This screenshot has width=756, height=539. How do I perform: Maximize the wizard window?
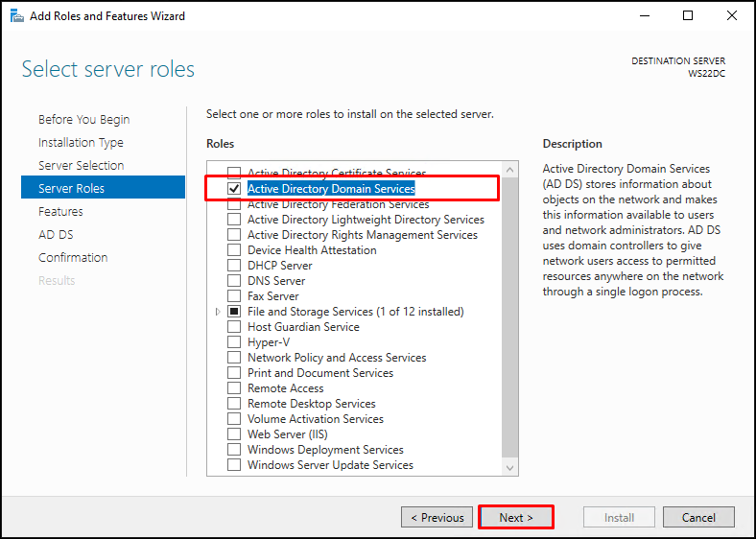(x=688, y=16)
